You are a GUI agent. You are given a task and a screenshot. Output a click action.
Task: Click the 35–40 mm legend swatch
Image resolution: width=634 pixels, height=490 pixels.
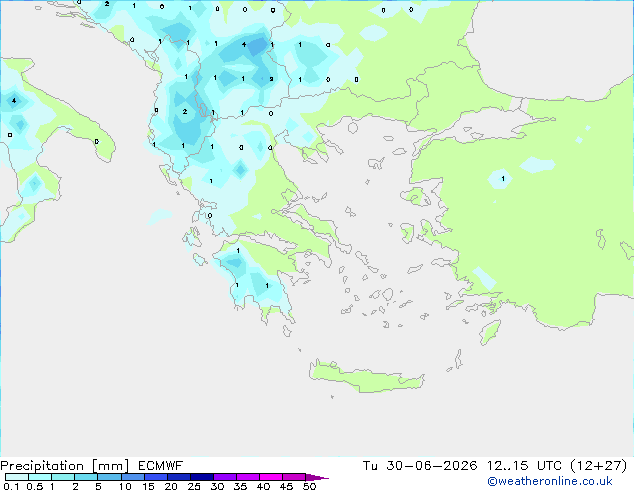pyautogui.click(x=247, y=477)
